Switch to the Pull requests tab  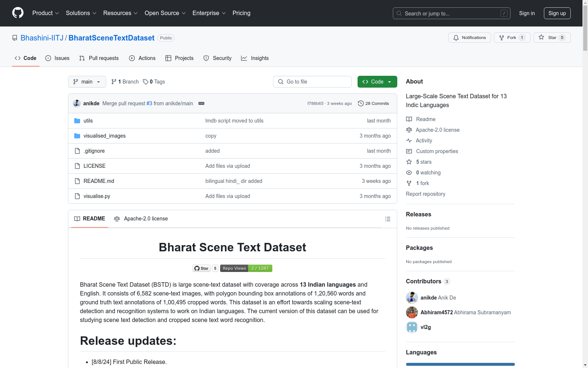pyautogui.click(x=99, y=58)
